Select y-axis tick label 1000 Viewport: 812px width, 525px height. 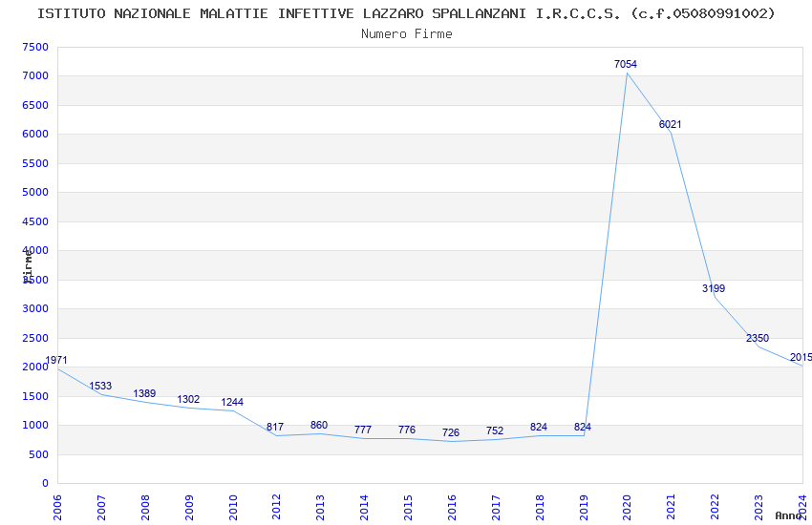(x=35, y=426)
